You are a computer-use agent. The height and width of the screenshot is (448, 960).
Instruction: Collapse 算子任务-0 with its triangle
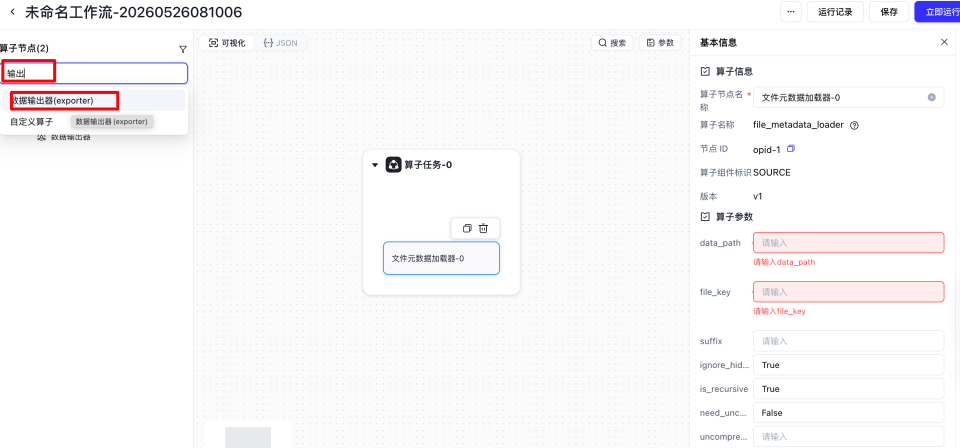pos(375,165)
